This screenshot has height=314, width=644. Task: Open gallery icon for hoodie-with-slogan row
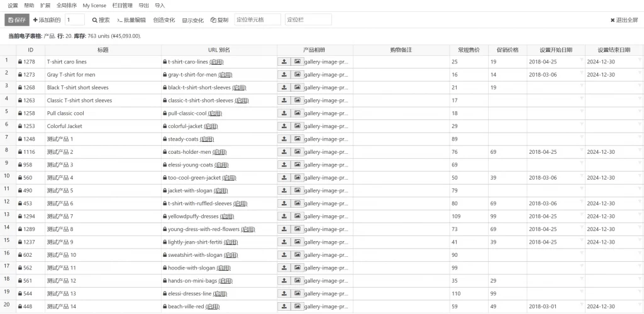297,268
